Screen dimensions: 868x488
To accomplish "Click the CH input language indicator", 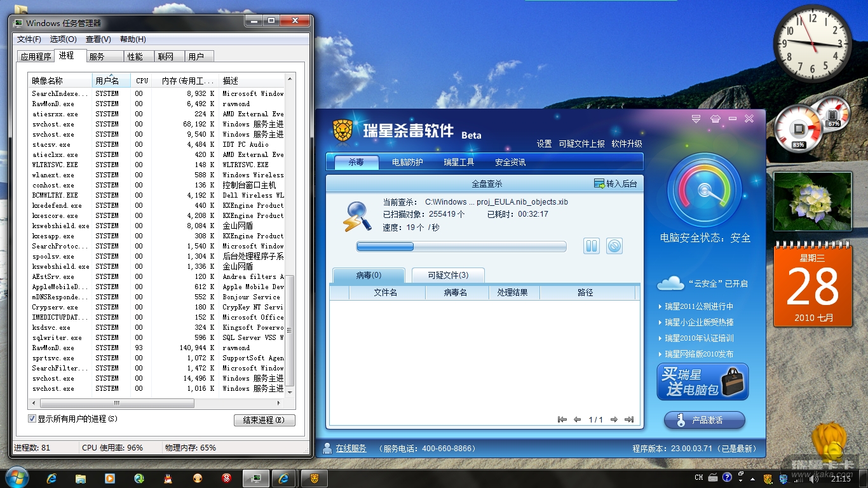I will pyautogui.click(x=699, y=478).
